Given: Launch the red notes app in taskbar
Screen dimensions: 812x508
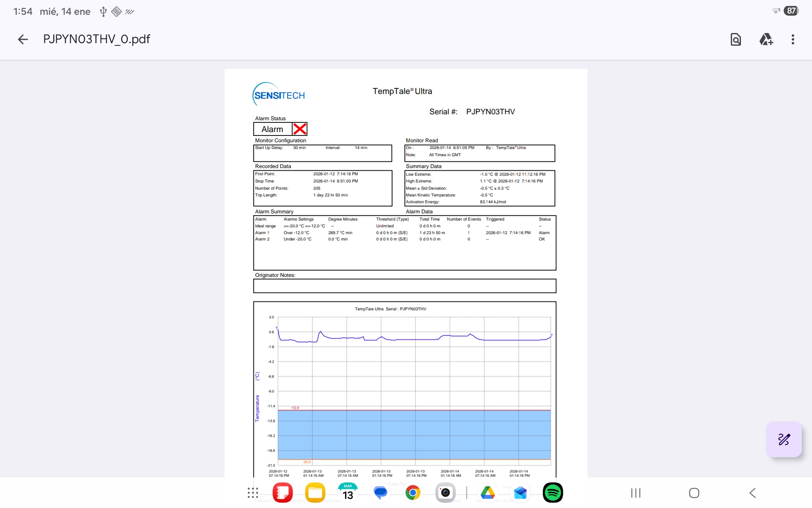Looking at the screenshot, I should (x=283, y=493).
